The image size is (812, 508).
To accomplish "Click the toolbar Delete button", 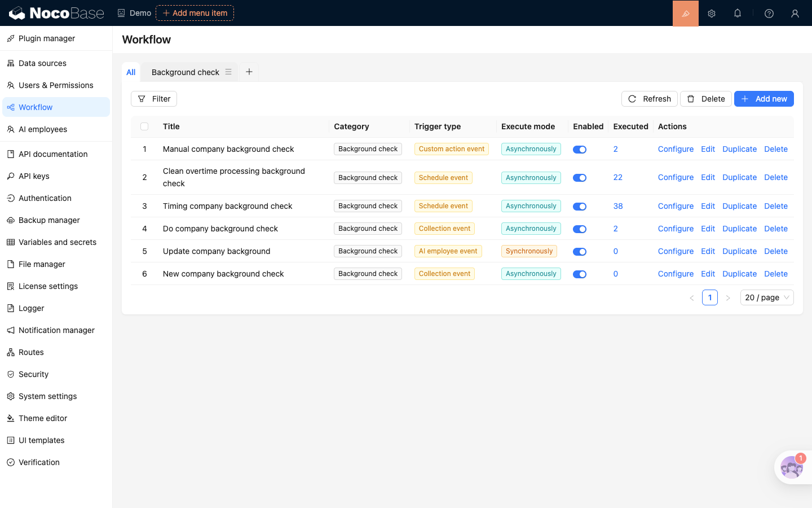I will [x=706, y=99].
